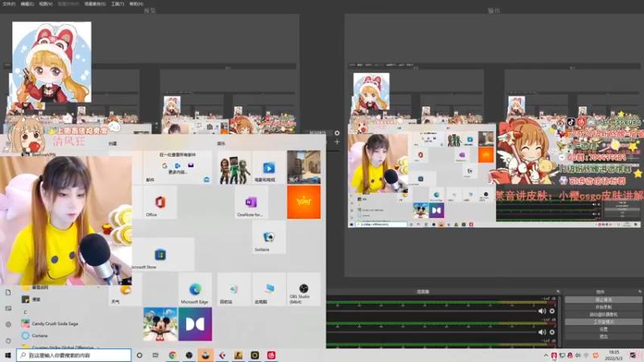644x362 pixels.
Task: Open Google Chrome from the taskbar
Action: coord(172,356)
